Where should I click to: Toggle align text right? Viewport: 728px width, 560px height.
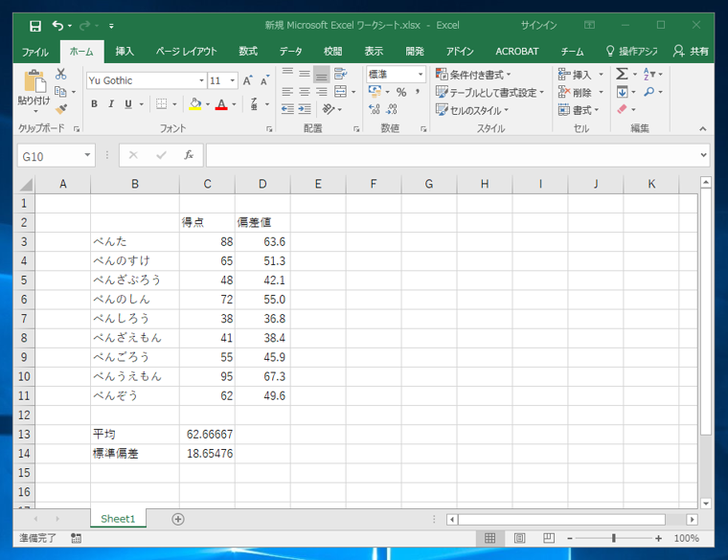pyautogui.click(x=322, y=91)
